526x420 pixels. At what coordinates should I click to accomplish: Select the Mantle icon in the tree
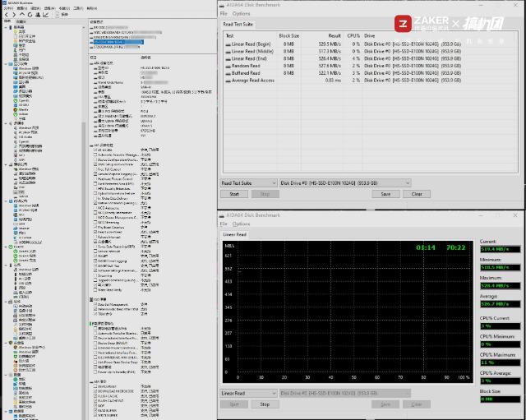point(16,109)
